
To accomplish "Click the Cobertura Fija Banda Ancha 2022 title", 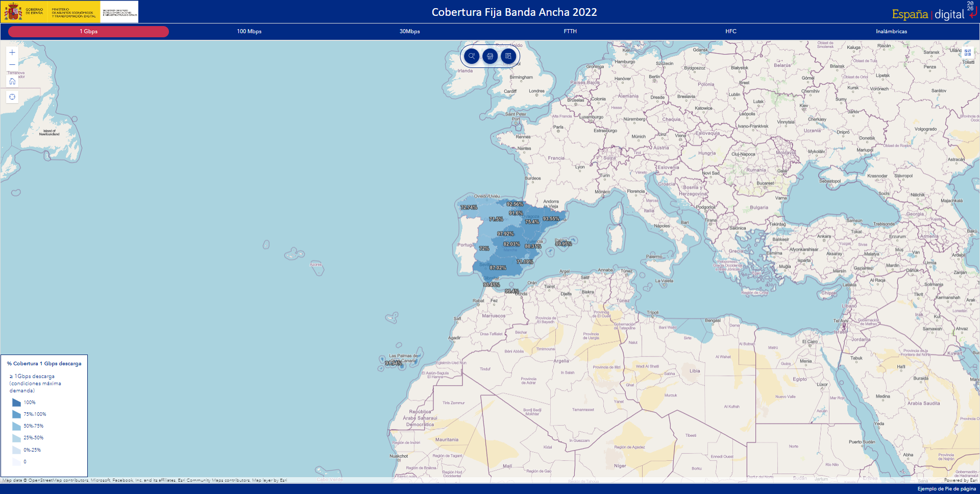I will coord(514,12).
